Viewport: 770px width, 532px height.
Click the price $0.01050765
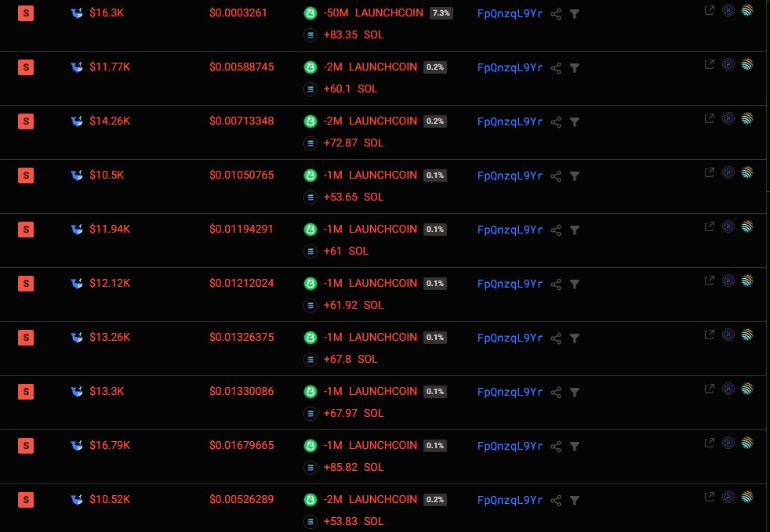242,176
